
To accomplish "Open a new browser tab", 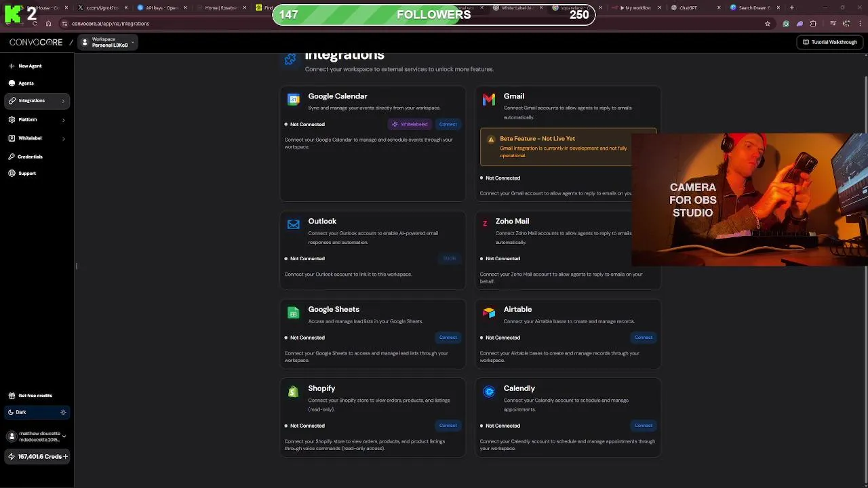I will (x=791, y=7).
